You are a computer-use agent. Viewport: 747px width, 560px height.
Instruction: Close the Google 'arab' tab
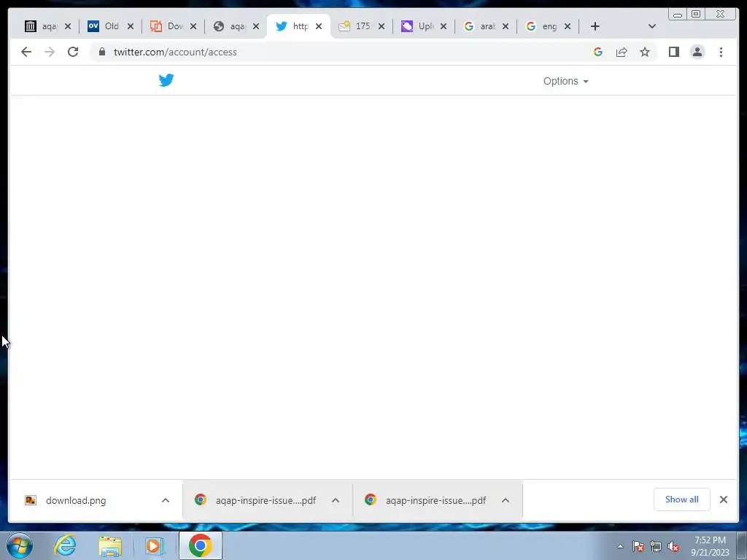[x=506, y=26]
